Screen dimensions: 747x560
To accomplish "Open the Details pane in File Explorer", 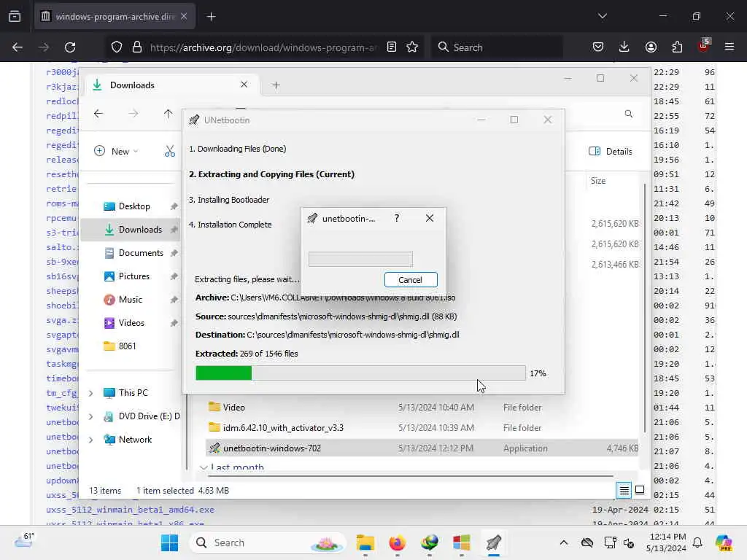I will (611, 152).
